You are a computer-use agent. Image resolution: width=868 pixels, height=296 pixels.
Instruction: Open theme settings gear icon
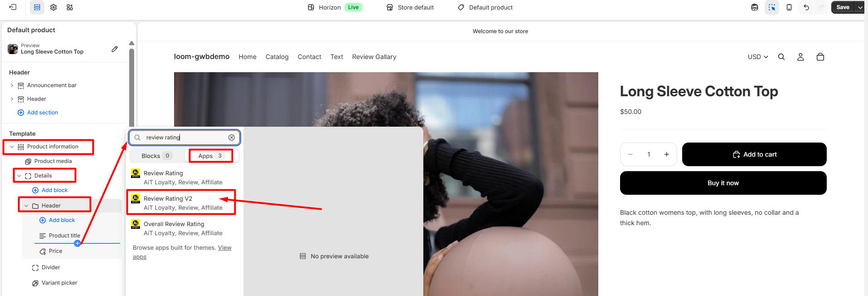click(x=53, y=7)
